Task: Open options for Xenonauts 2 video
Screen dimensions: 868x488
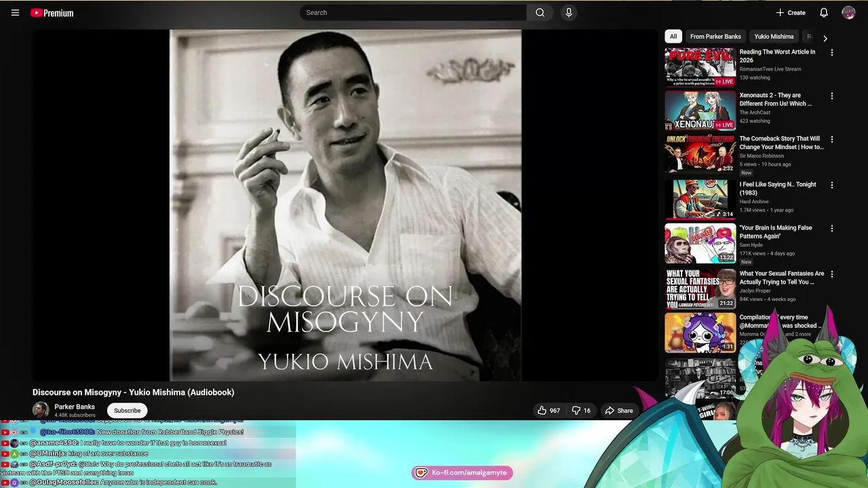Action: [831, 96]
